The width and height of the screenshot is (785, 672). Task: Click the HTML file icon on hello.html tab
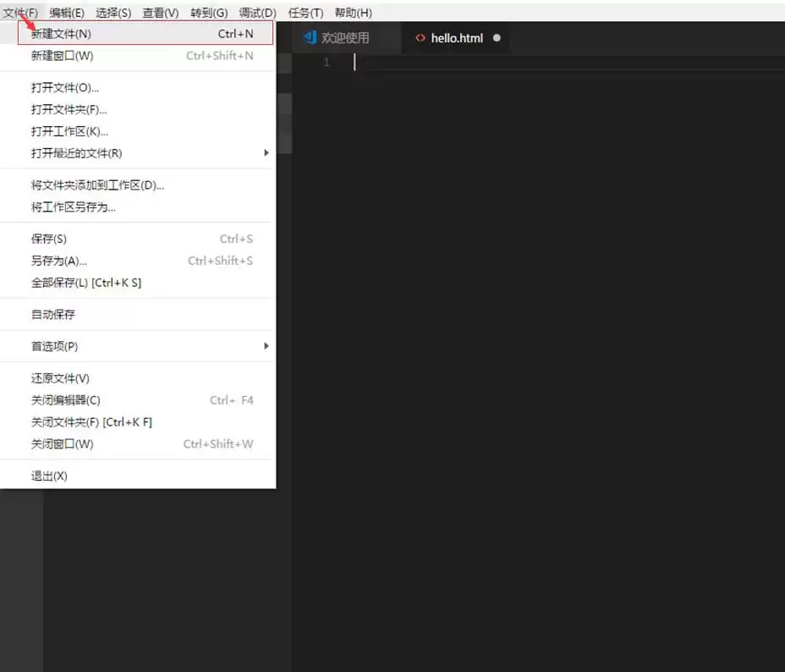pos(420,38)
